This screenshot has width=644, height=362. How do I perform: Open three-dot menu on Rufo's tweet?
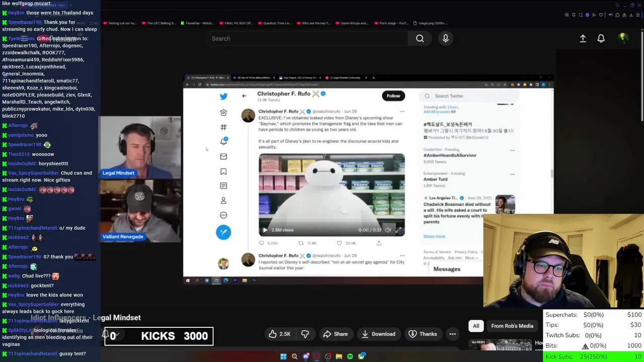point(402,112)
